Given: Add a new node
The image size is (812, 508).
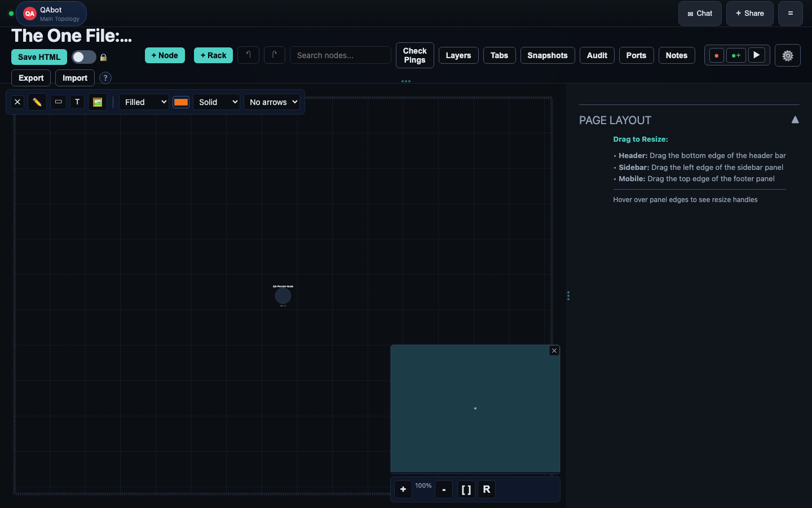Looking at the screenshot, I should 165,55.
